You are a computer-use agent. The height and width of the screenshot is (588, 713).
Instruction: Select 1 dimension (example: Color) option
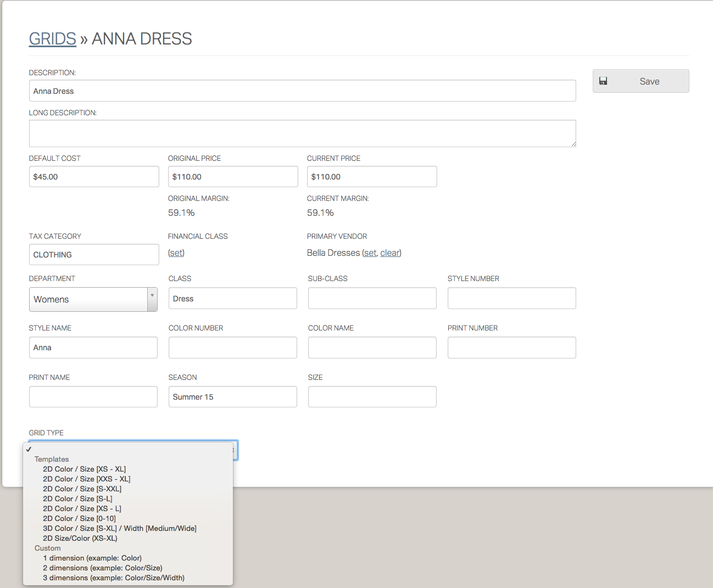point(92,558)
